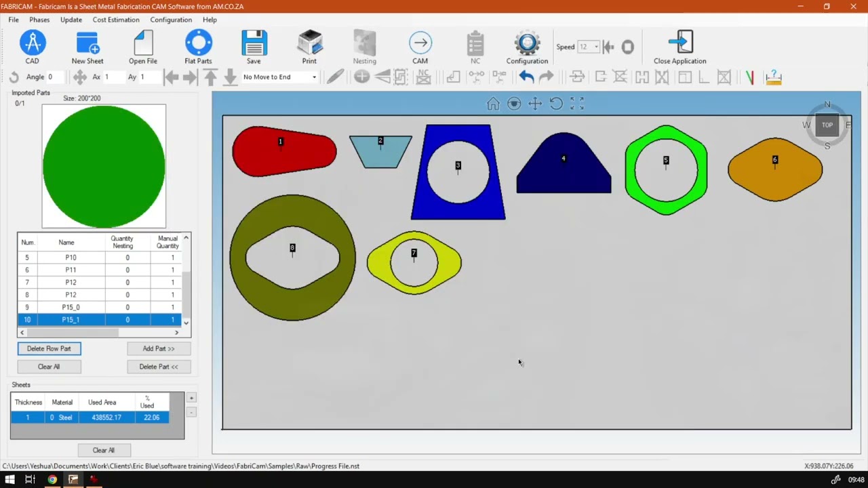Switch to the CAM phase arrow icon
This screenshot has width=868, height=488.
(x=420, y=43)
